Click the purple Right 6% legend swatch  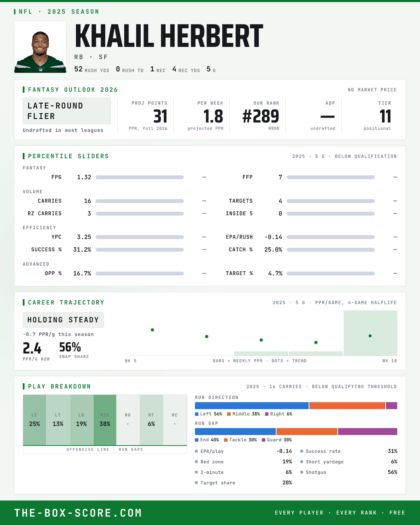click(267, 414)
